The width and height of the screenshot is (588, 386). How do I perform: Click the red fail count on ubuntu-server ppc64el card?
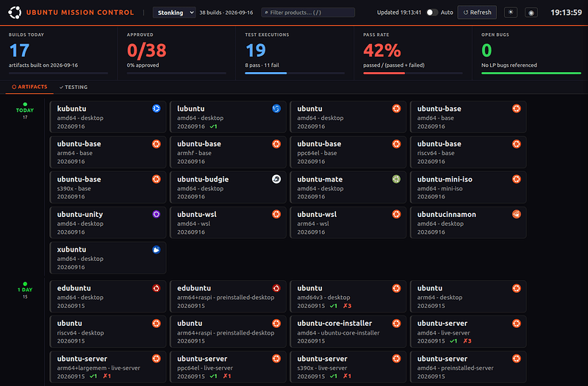click(227, 376)
